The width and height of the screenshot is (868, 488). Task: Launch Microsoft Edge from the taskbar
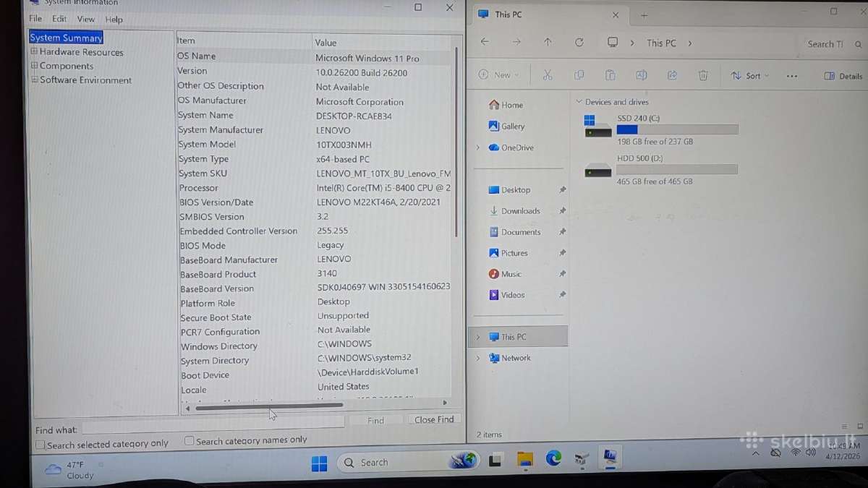(553, 458)
